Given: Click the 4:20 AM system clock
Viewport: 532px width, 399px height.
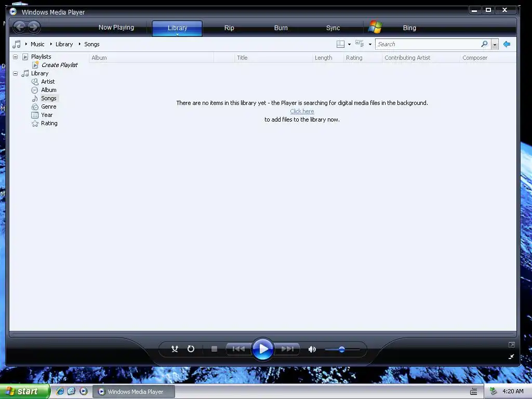Looking at the screenshot, I should [x=513, y=391].
